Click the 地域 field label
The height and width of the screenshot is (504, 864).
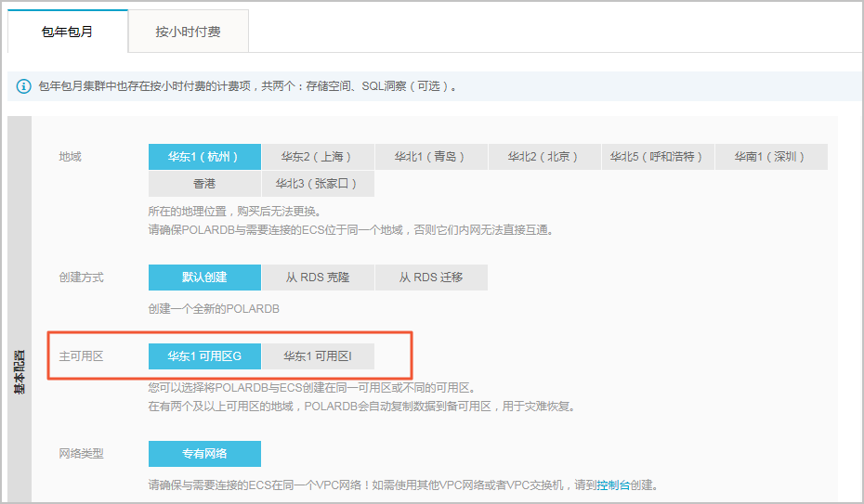tap(70, 157)
